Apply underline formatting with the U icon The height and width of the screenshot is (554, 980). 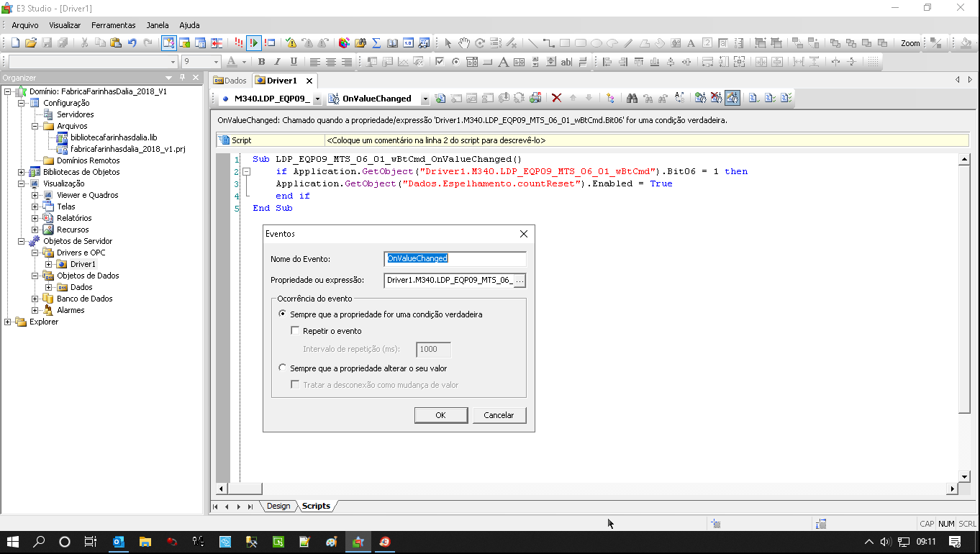tap(294, 62)
